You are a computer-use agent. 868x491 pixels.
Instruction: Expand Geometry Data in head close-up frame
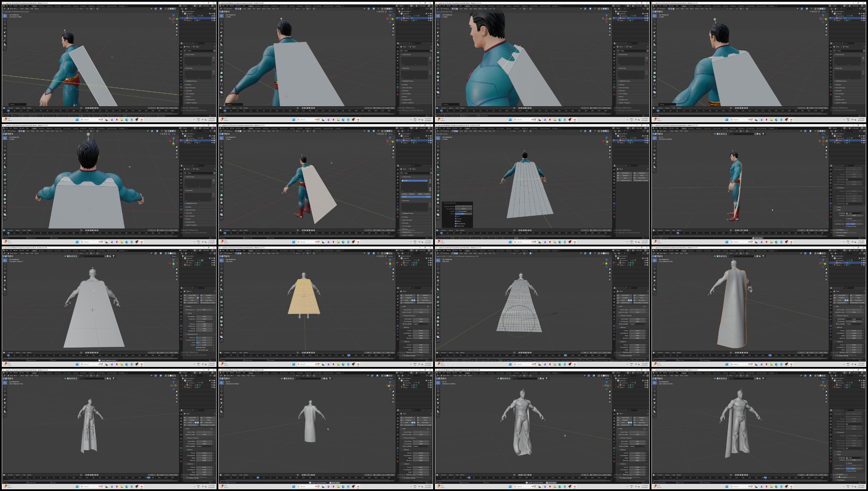[623, 100]
